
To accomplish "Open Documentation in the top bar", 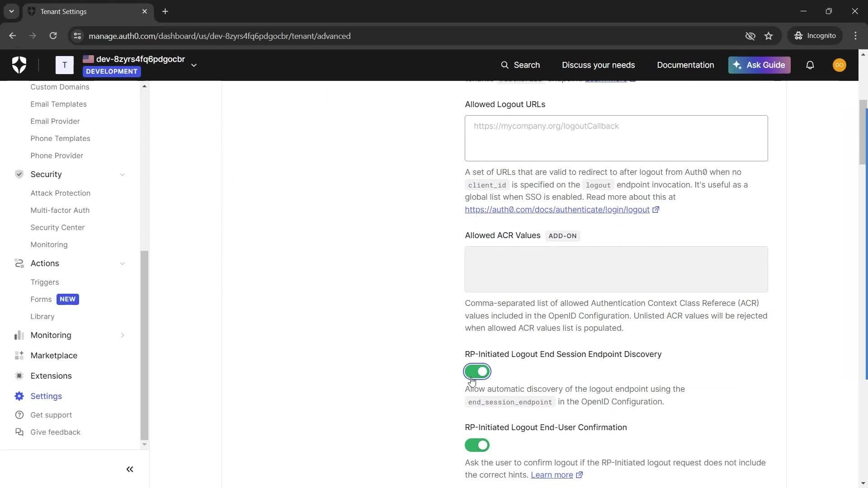I will [x=685, y=65].
